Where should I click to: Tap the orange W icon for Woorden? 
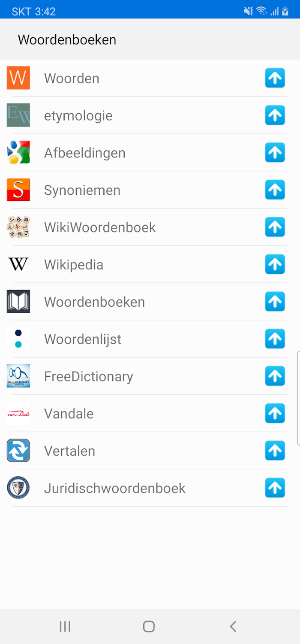tap(18, 78)
